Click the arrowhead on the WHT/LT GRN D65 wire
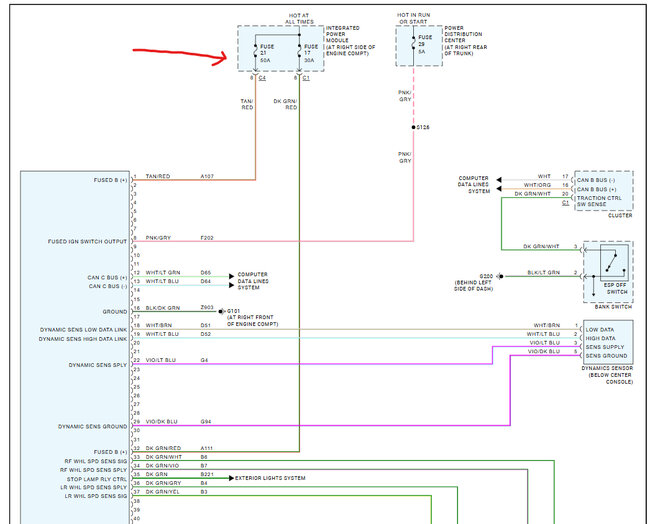The height and width of the screenshot is (524, 650). click(x=231, y=276)
